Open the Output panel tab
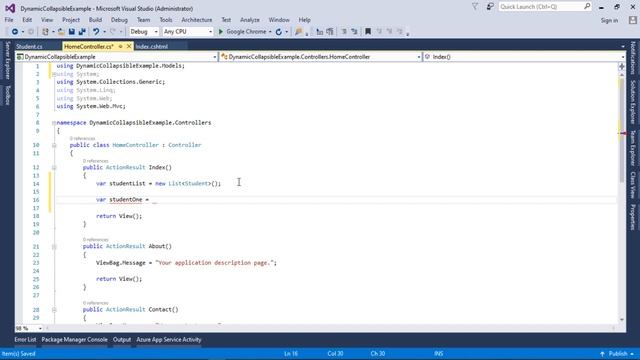 tap(122, 340)
